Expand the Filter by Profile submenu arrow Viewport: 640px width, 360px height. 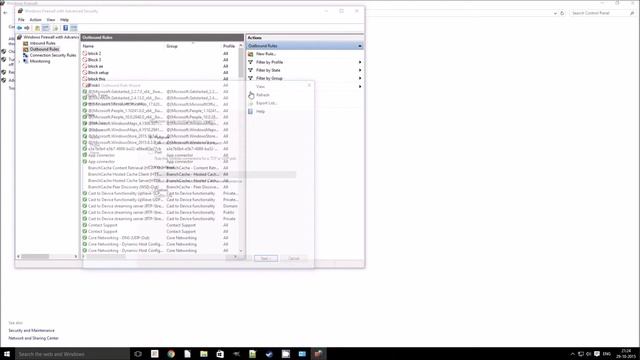coord(360,62)
